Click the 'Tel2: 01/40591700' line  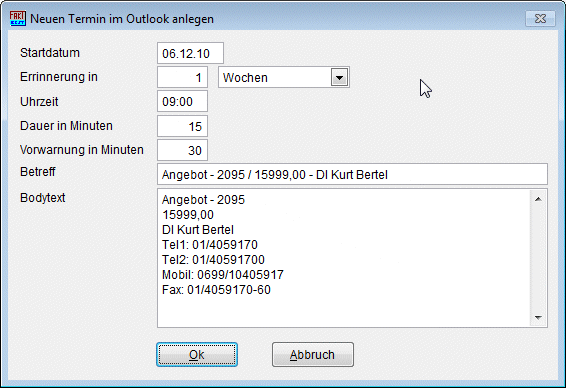pyautogui.click(x=213, y=260)
